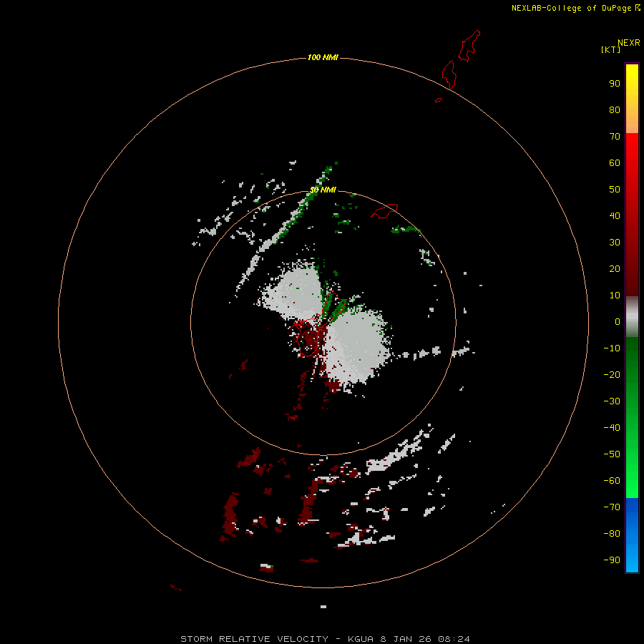Click the [KT] units label
Image resolution: width=644 pixels, height=644 pixels.
[611, 49]
